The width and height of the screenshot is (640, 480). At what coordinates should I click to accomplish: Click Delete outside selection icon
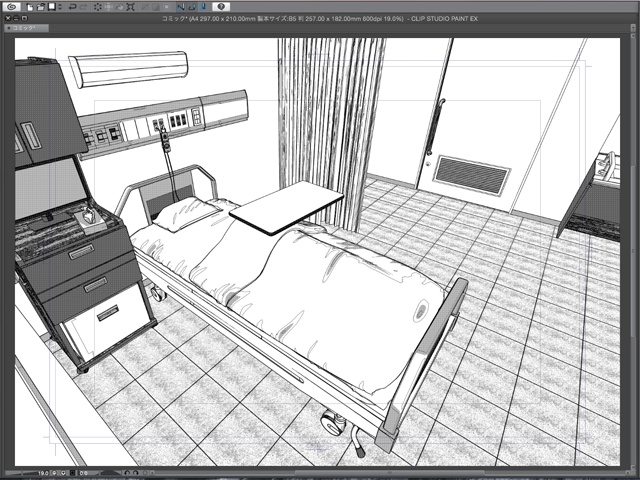pyautogui.click(x=109, y=7)
